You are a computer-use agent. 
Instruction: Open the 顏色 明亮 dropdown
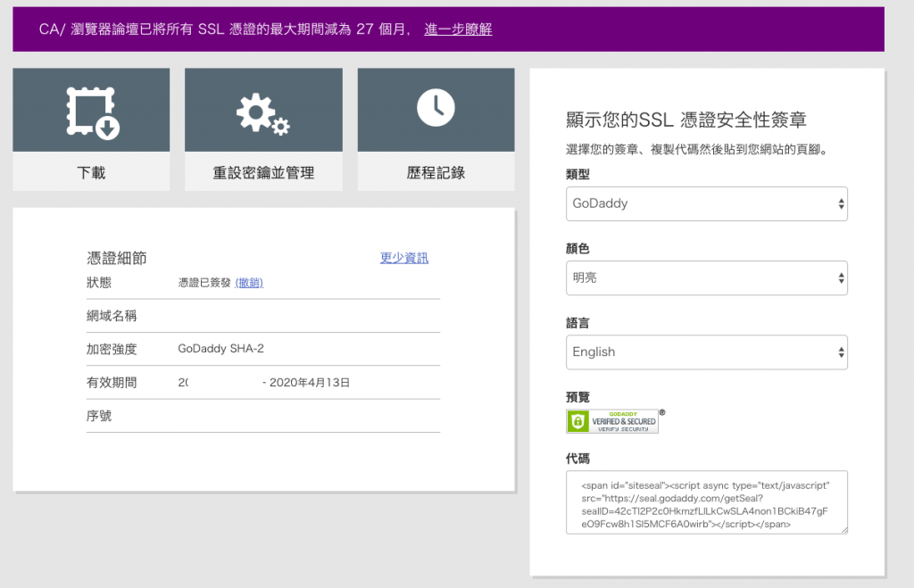pos(707,278)
